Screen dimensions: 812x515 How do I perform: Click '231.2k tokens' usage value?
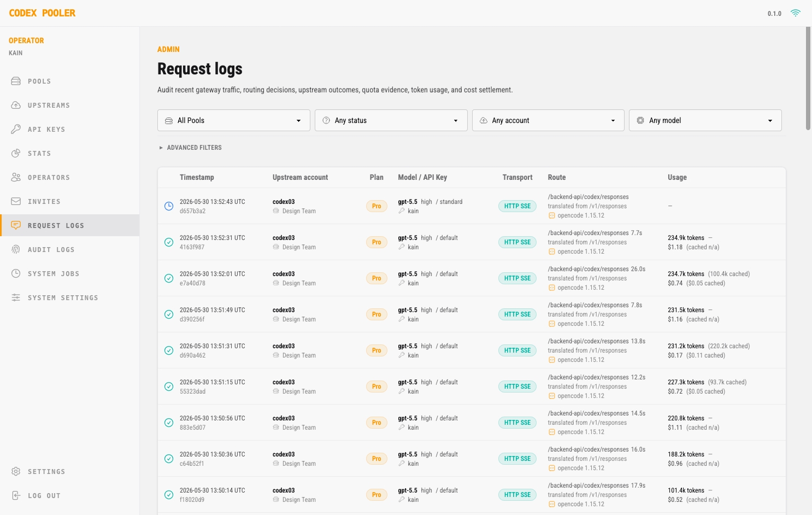click(x=686, y=346)
